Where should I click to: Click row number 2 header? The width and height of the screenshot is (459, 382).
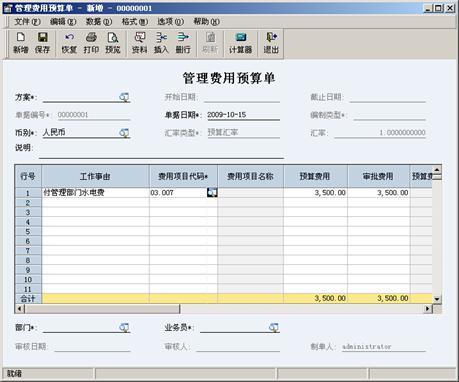(x=28, y=203)
